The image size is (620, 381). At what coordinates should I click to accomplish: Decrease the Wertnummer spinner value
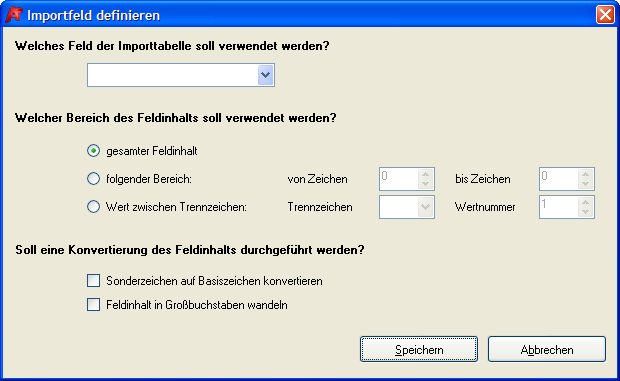click(586, 212)
